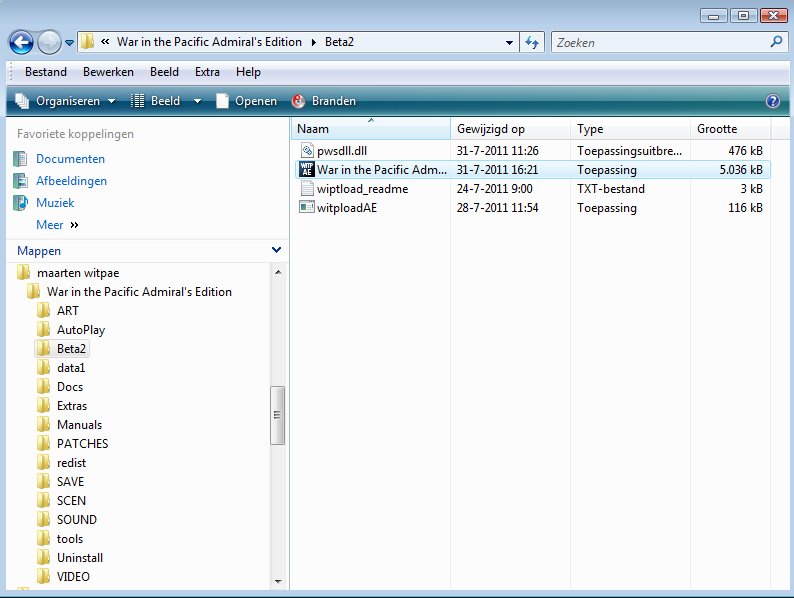The image size is (794, 598).
Task: Click the WITP AE application icon
Action: point(306,169)
